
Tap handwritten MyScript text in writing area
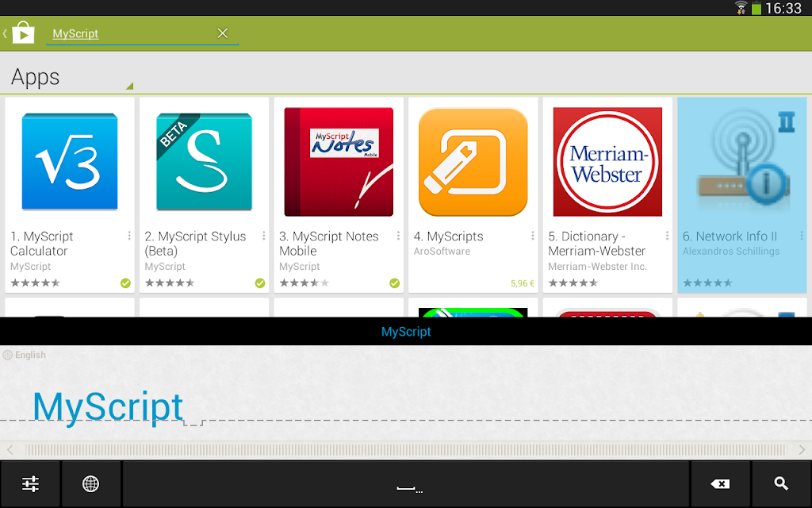pyautogui.click(x=108, y=407)
